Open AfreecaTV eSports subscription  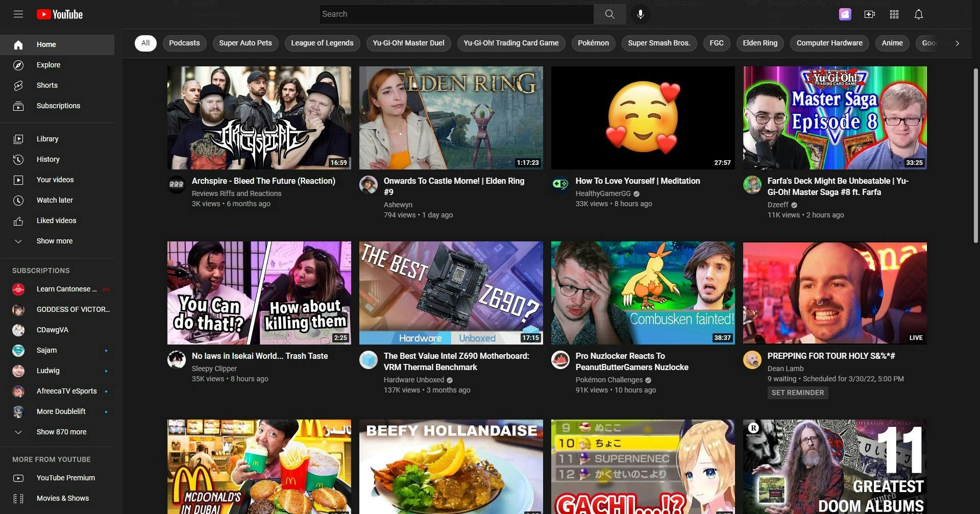click(x=57, y=391)
